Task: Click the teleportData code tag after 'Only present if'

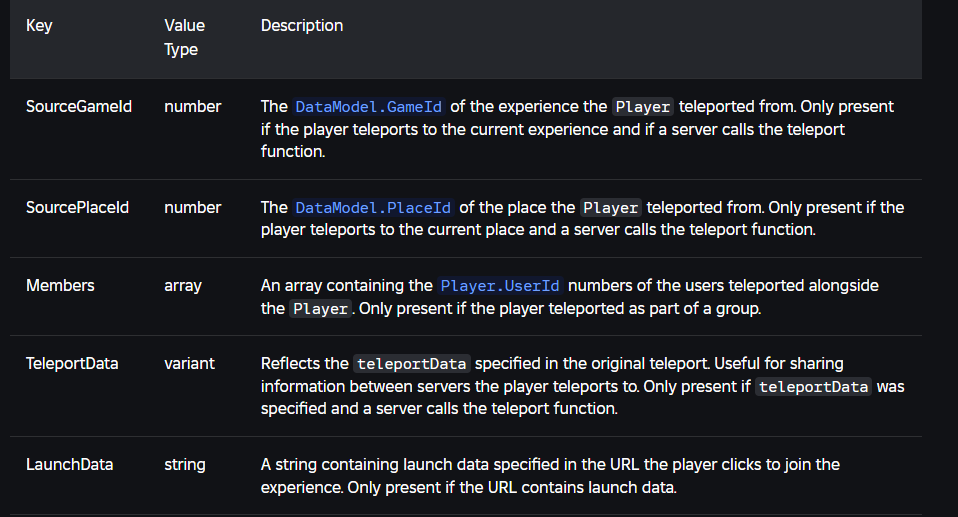Action: pyautogui.click(x=813, y=387)
